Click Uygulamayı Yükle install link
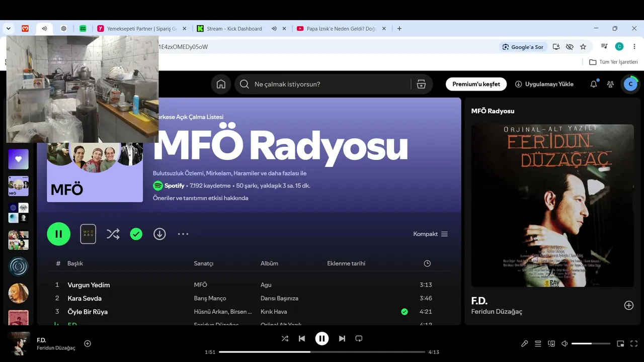This screenshot has height=362, width=644. [x=544, y=84]
